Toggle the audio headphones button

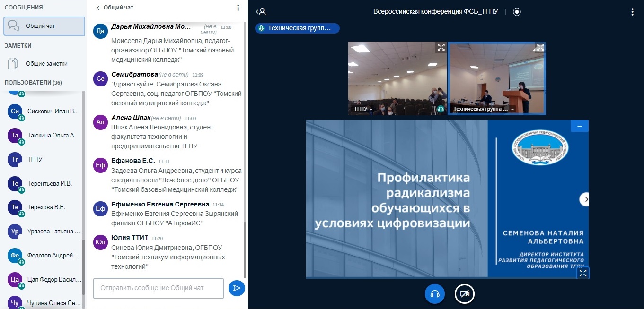click(x=434, y=294)
